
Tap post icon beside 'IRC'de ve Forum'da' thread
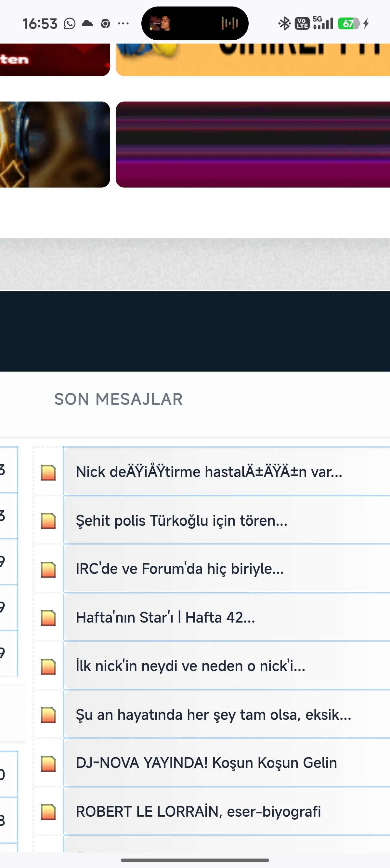coord(48,570)
